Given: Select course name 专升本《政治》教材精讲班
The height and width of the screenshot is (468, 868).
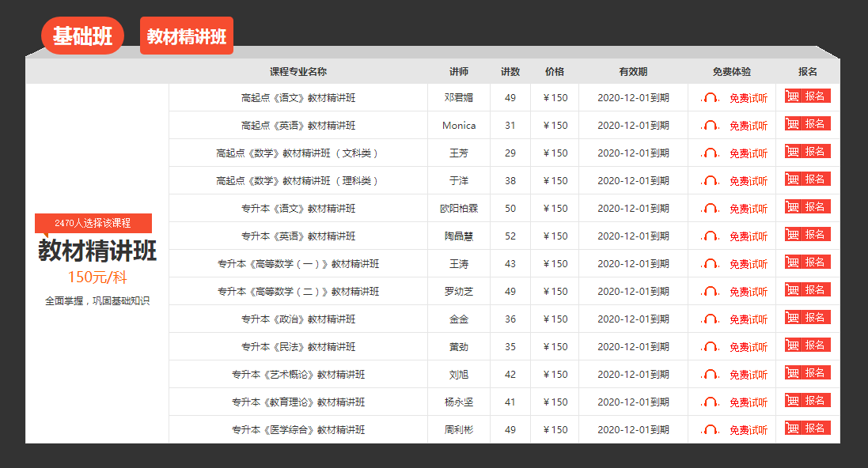Looking at the screenshot, I should point(298,319).
